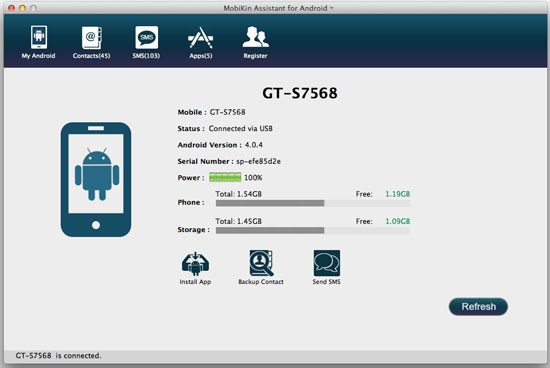Click the Phone storage usage bar
Image resolution: width=550 pixels, height=368 pixels.
click(313, 203)
